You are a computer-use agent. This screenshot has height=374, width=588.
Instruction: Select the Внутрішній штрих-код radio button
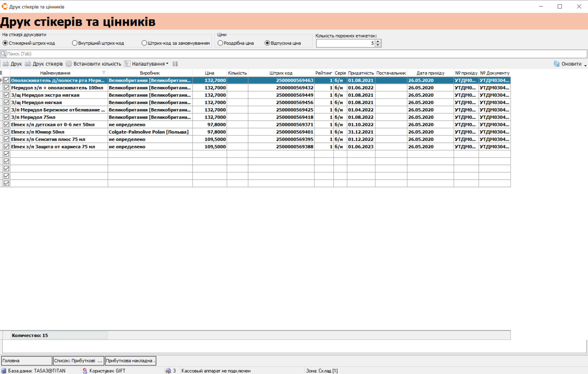click(75, 43)
